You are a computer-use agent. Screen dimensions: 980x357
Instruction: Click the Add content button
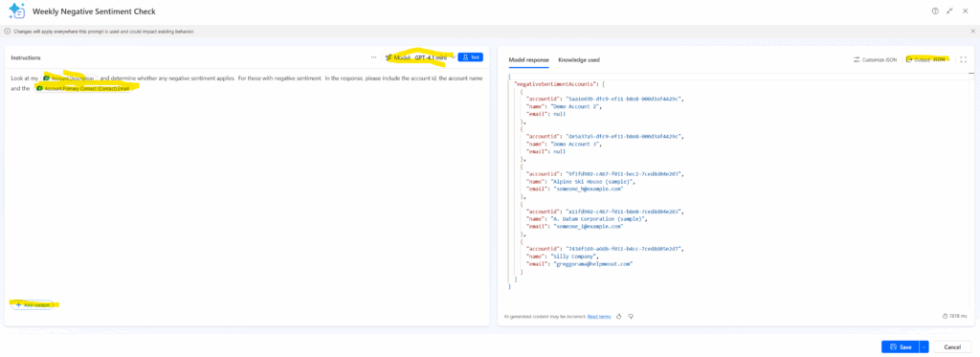(33, 305)
